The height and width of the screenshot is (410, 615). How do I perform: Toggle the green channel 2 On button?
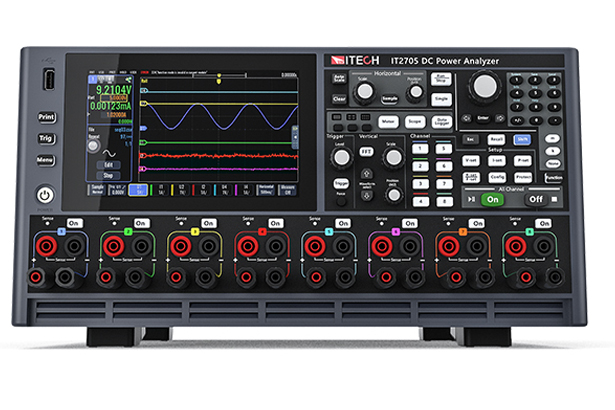tap(141, 223)
